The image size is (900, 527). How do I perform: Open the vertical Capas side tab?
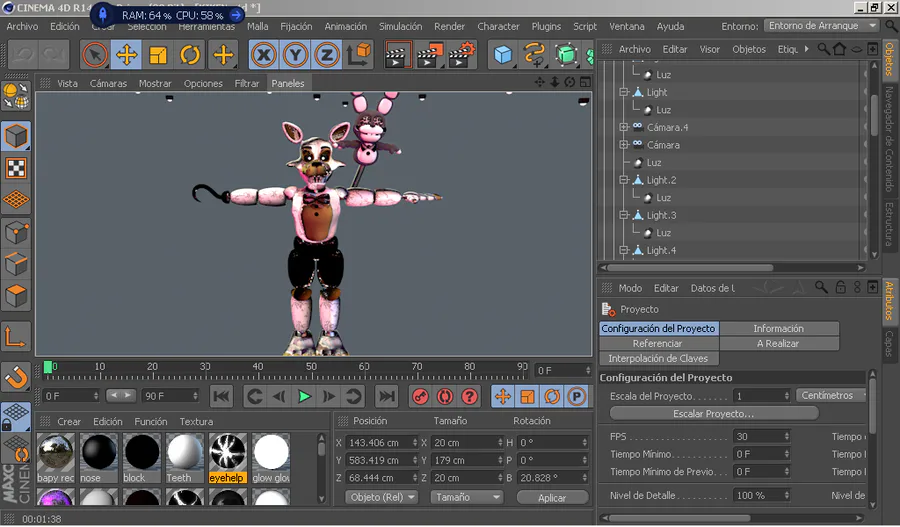(x=889, y=343)
